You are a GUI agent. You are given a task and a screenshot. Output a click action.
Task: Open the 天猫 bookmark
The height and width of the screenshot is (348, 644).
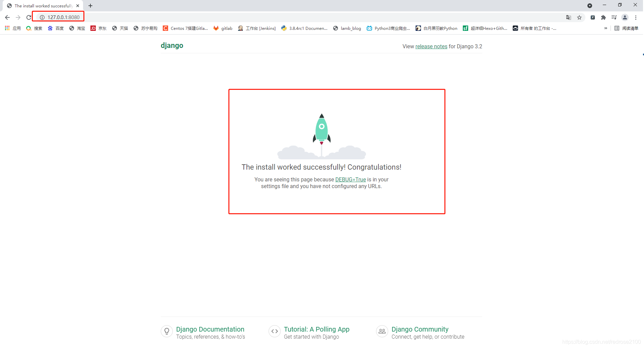(120, 28)
